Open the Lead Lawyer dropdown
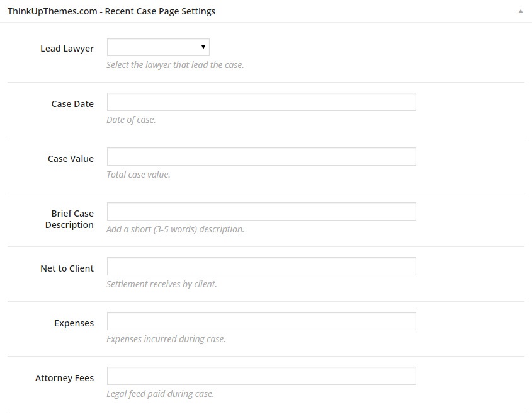Viewport: 532px width, 419px height. (158, 47)
